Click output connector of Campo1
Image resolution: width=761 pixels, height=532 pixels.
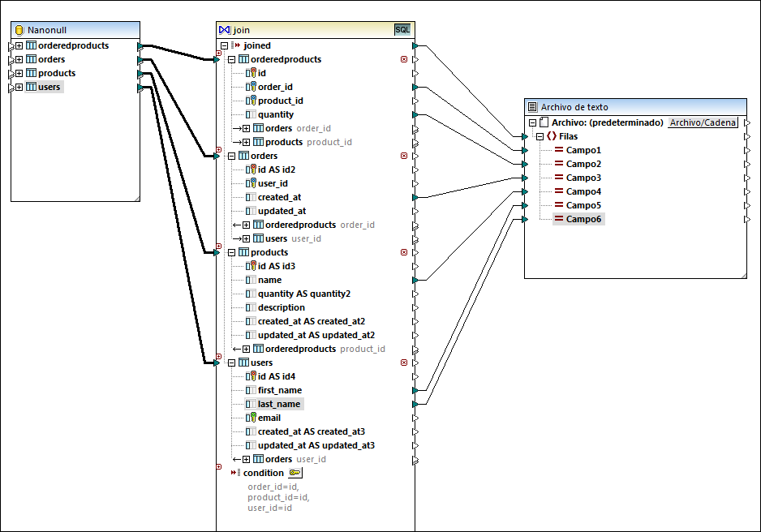(x=747, y=150)
